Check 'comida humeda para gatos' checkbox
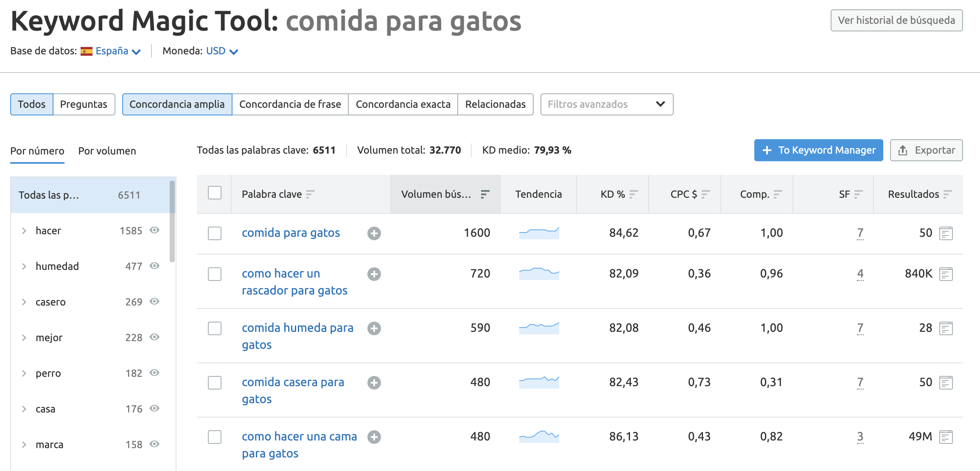The height and width of the screenshot is (471, 980). tap(215, 328)
